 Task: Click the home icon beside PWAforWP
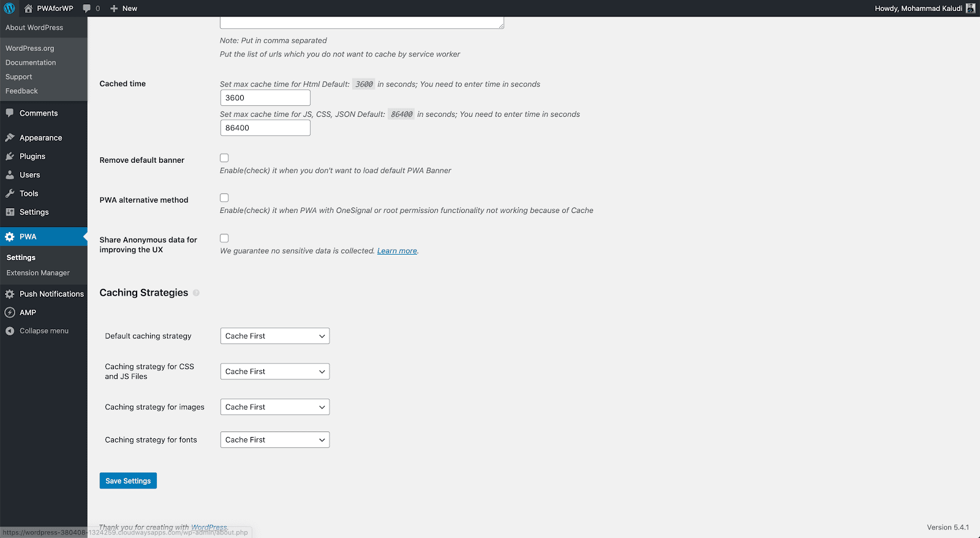point(28,9)
